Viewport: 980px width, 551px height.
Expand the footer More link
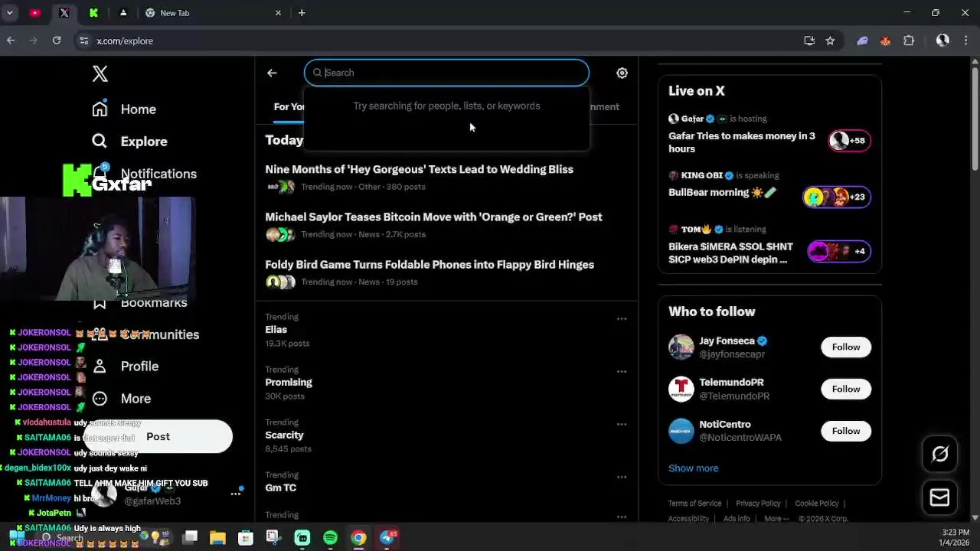click(x=776, y=518)
